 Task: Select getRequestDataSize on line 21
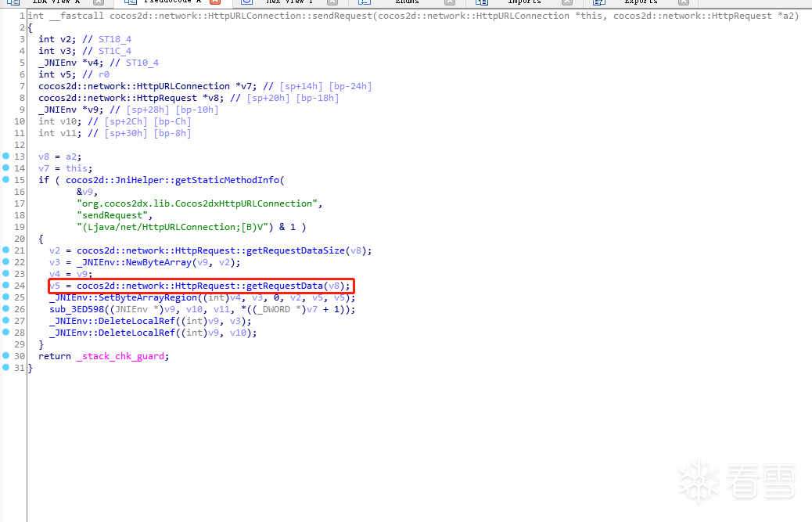[x=295, y=250]
